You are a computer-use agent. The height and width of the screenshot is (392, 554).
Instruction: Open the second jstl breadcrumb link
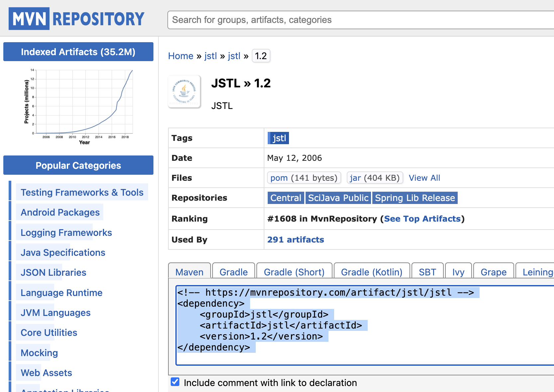pos(234,56)
